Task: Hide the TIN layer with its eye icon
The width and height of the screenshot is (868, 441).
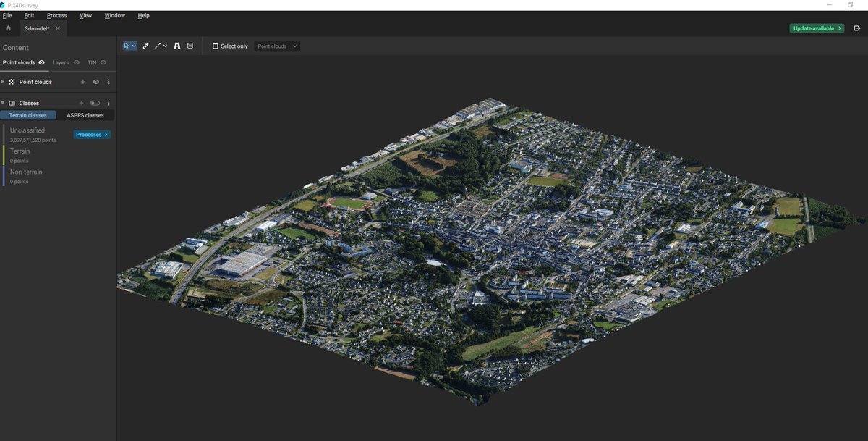Action: tap(103, 62)
